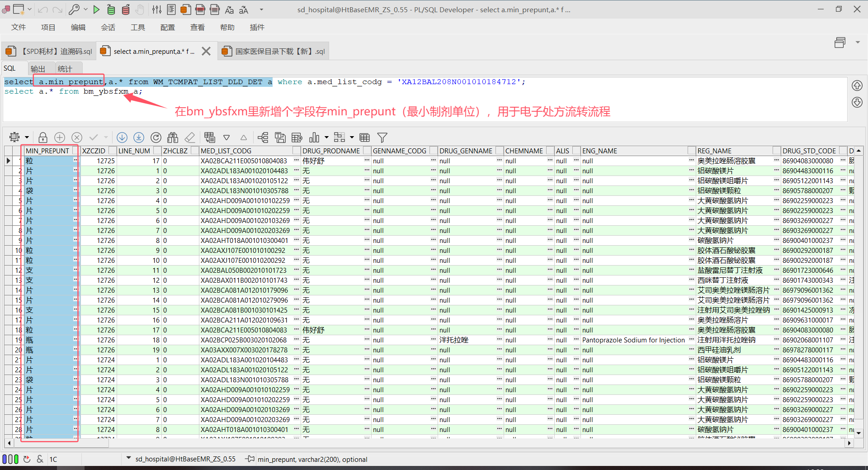The width and height of the screenshot is (868, 470).
Task: Click the next record down-triangle icon
Action: point(226,138)
